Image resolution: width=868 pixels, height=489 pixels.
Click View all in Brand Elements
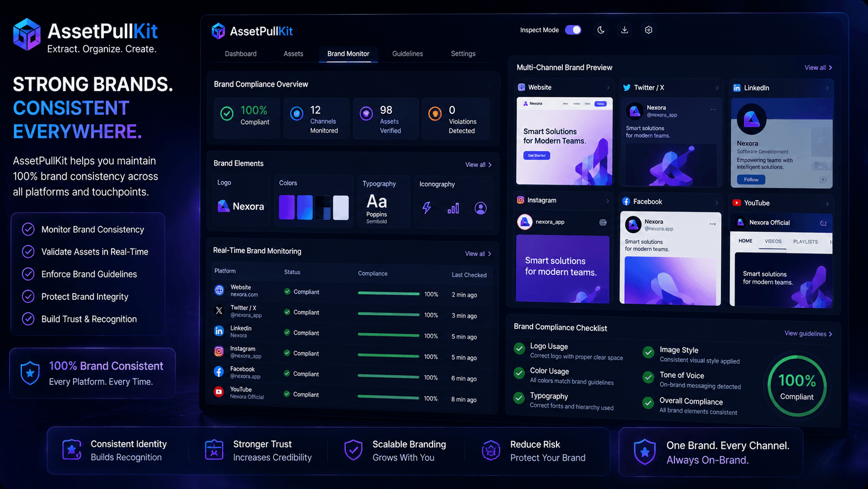(x=478, y=165)
